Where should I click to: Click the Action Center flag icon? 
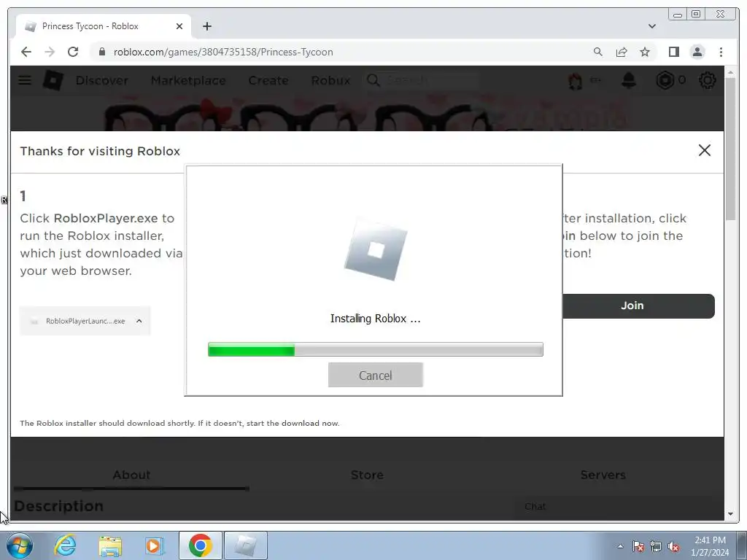point(638,546)
